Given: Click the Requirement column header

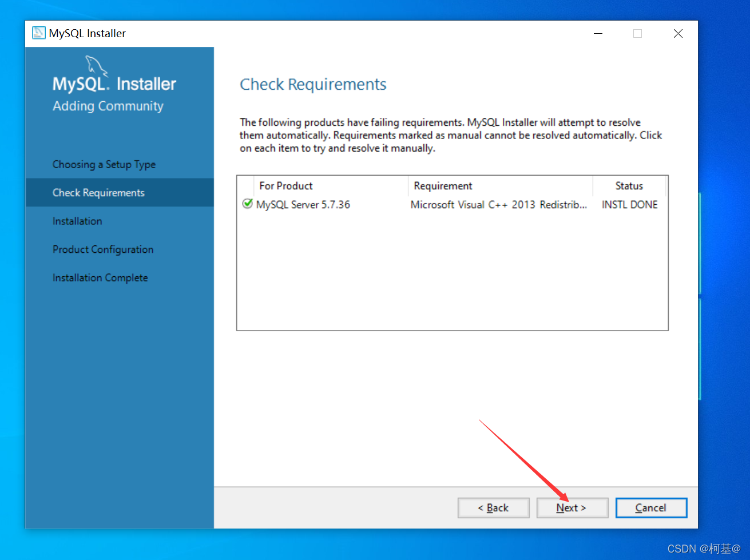Looking at the screenshot, I should [x=501, y=186].
